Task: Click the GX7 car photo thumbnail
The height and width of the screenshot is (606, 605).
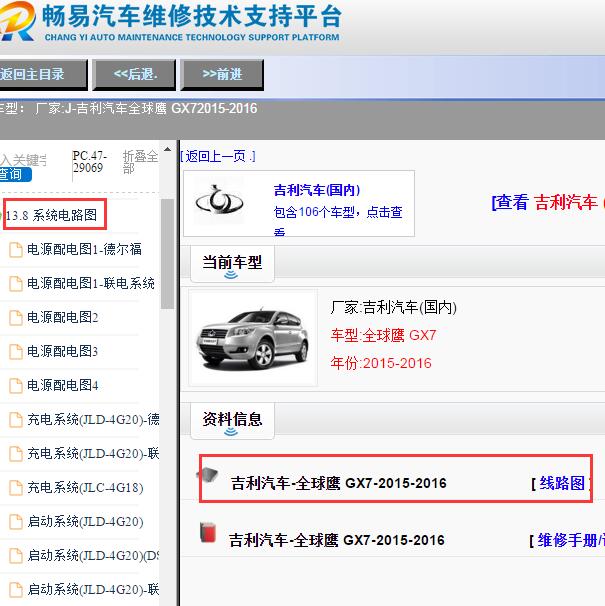Action: click(253, 338)
